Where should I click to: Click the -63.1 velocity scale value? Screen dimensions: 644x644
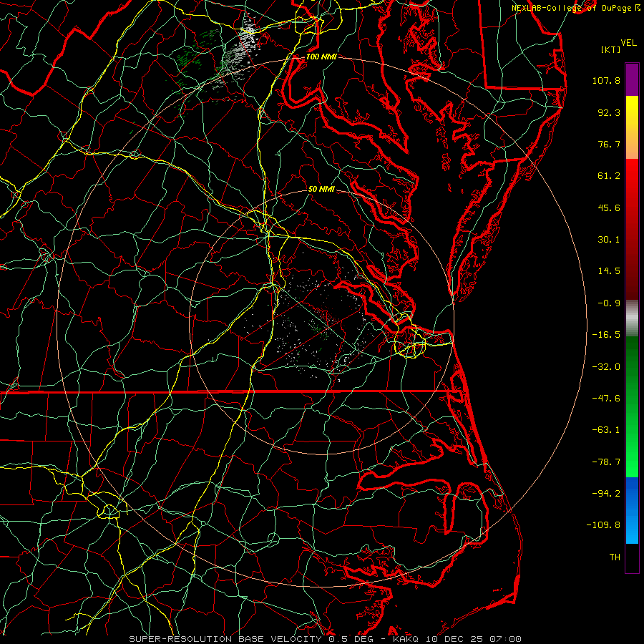pos(606,430)
